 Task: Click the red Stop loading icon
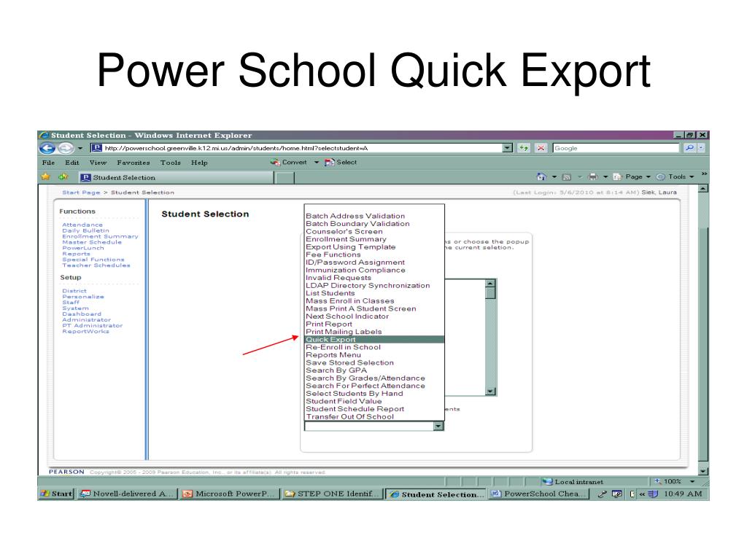click(x=541, y=148)
